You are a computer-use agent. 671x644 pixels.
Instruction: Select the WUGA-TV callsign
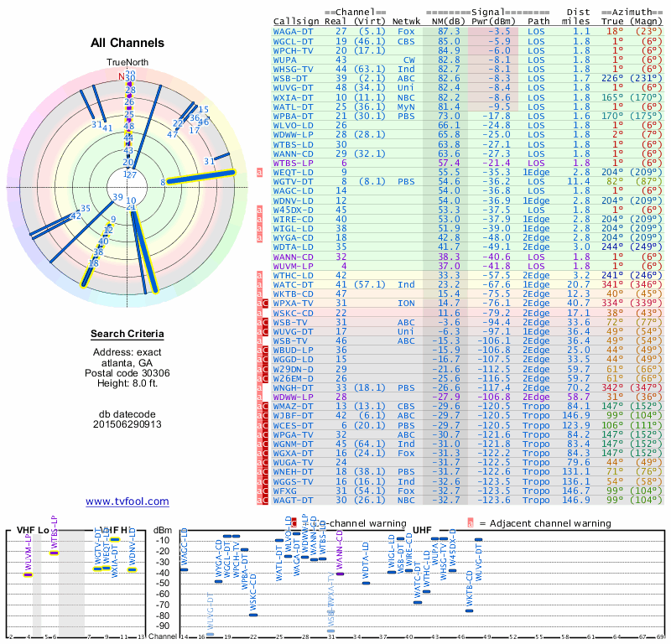(293, 462)
